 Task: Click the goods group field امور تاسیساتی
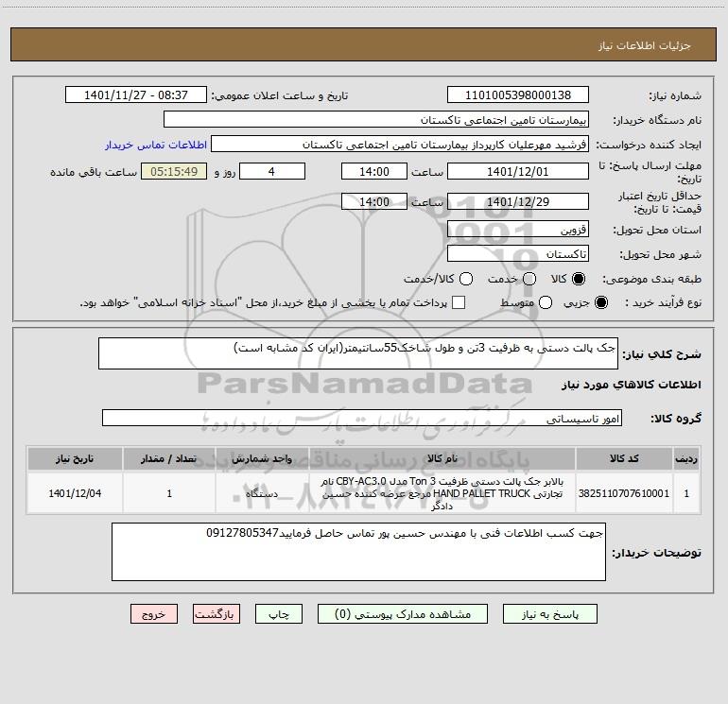362,418
